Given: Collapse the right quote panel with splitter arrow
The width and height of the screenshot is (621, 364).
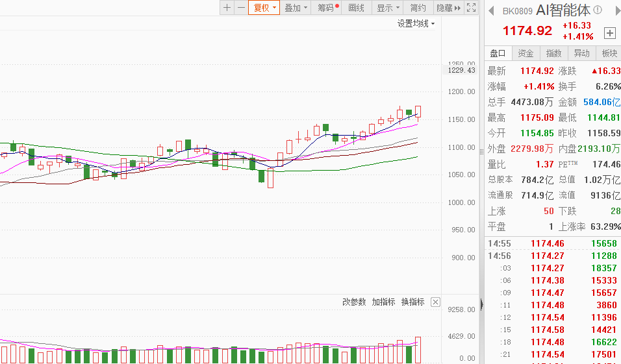Looking at the screenshot, I should [481, 304].
